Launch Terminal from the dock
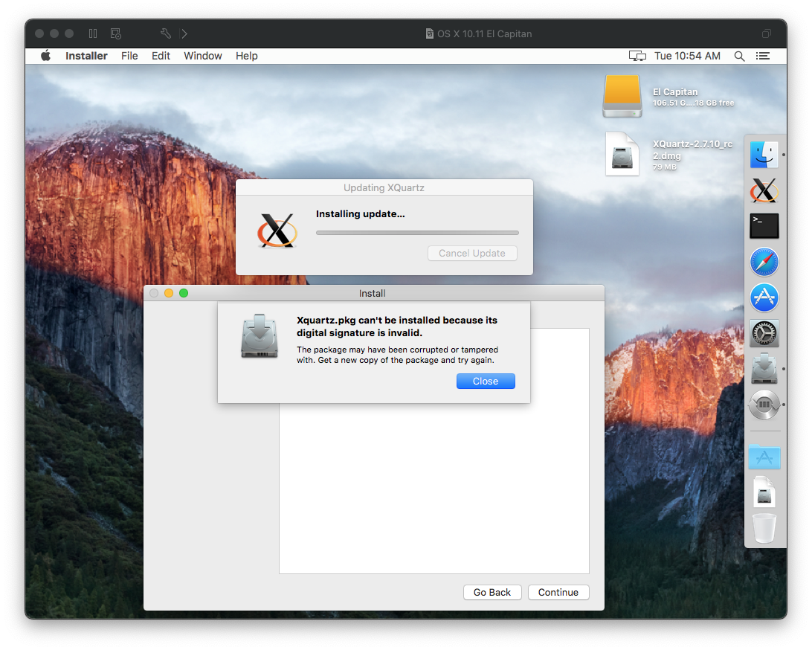The width and height of the screenshot is (812, 650). click(764, 226)
